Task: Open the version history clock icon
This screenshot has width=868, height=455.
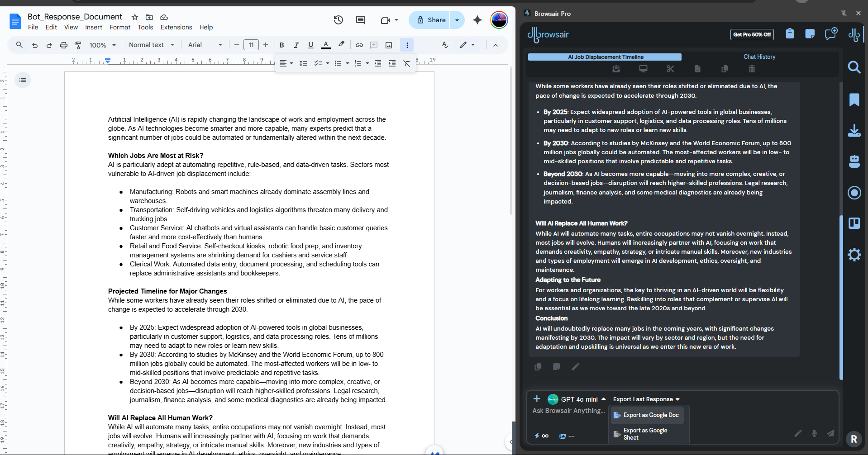Action: click(338, 20)
